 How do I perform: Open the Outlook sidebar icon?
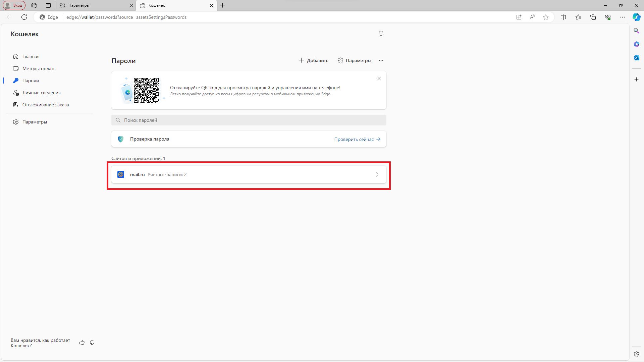coord(636,58)
